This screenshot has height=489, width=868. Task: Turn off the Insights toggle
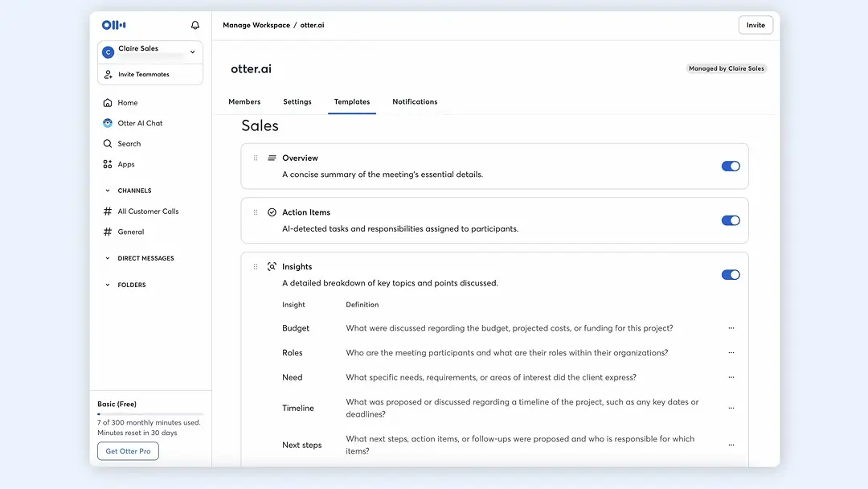click(x=731, y=275)
